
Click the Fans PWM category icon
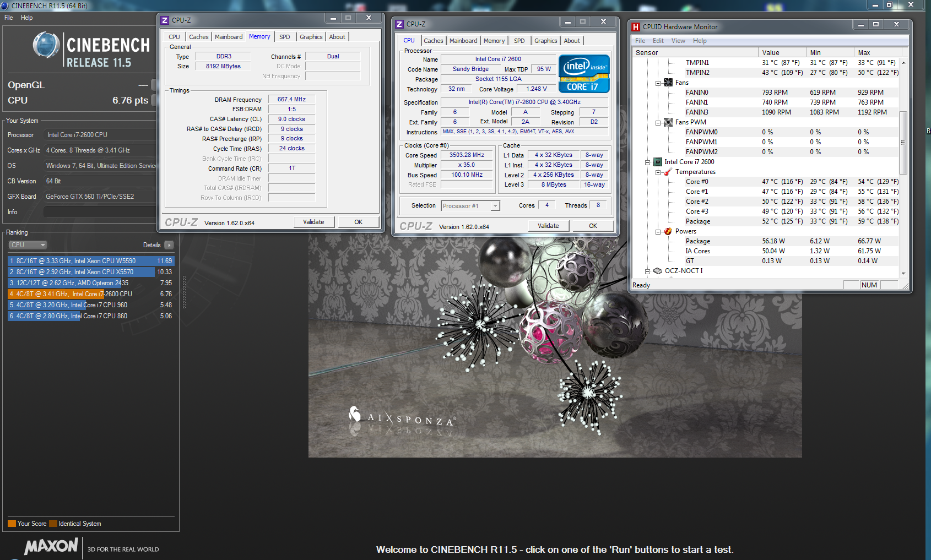point(668,122)
